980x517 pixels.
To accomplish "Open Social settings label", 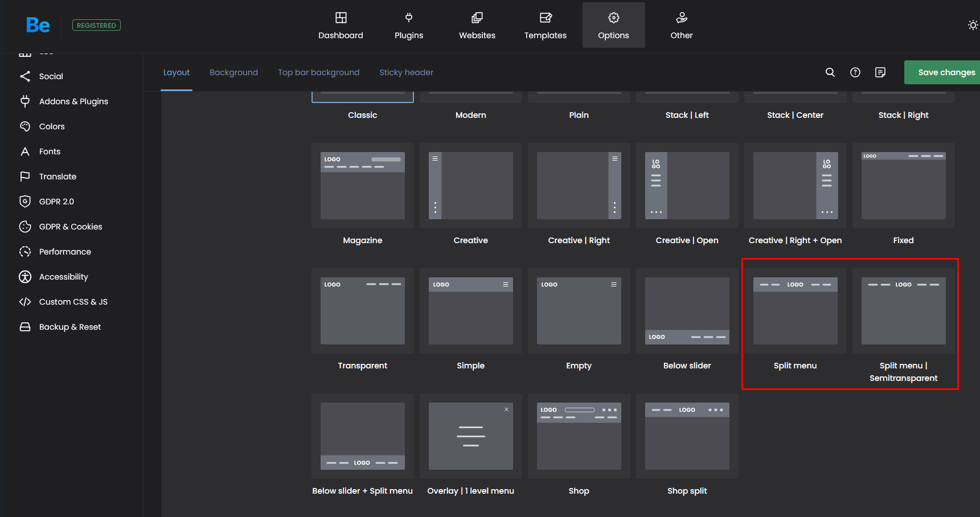I will pyautogui.click(x=51, y=76).
